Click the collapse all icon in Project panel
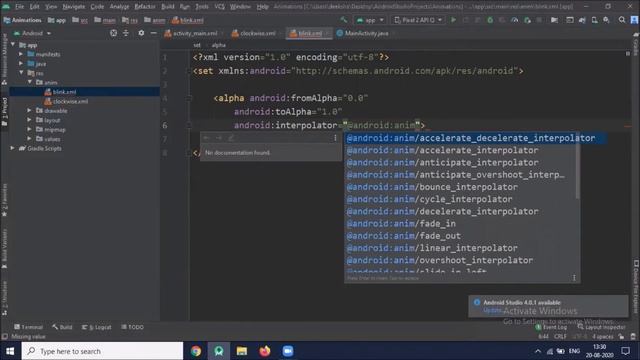The width and height of the screenshot is (640, 360). (126, 33)
